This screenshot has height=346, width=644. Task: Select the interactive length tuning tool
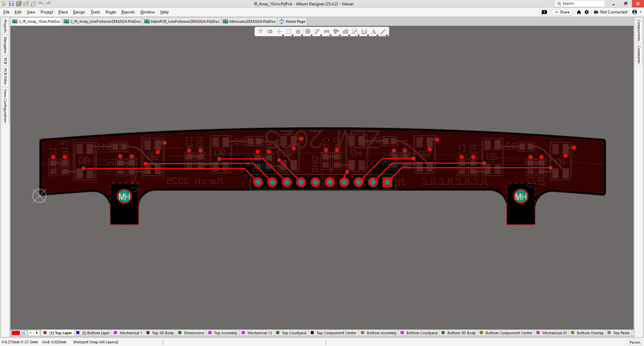click(x=327, y=32)
